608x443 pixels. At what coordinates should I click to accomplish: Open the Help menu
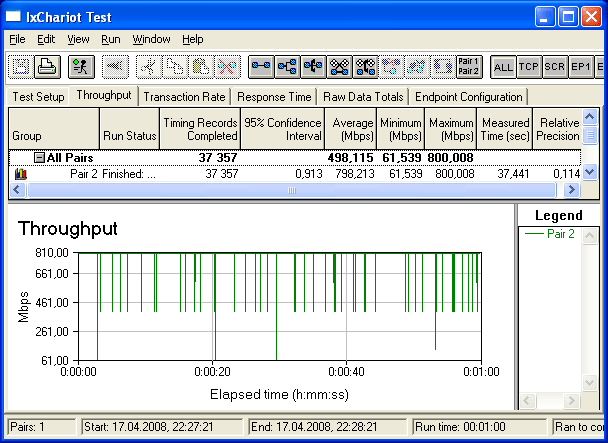(193, 39)
